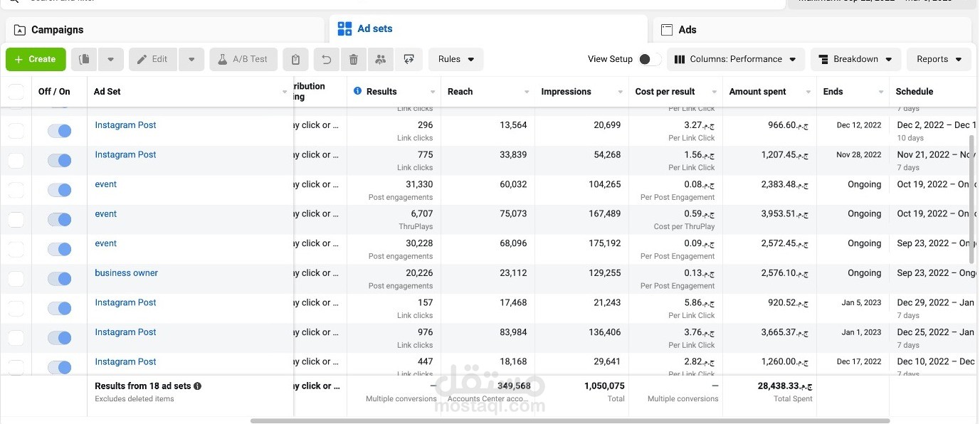Image resolution: width=980 pixels, height=424 pixels.
Task: Open dropdown arrow next to Edit button
Action: click(x=191, y=59)
